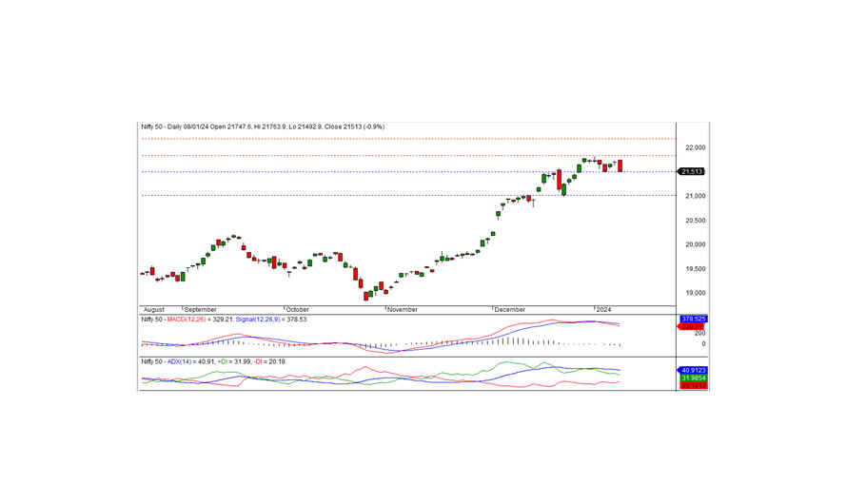Select the 2024 label on time axis
This screenshot has height=504, width=847.
pos(604,310)
